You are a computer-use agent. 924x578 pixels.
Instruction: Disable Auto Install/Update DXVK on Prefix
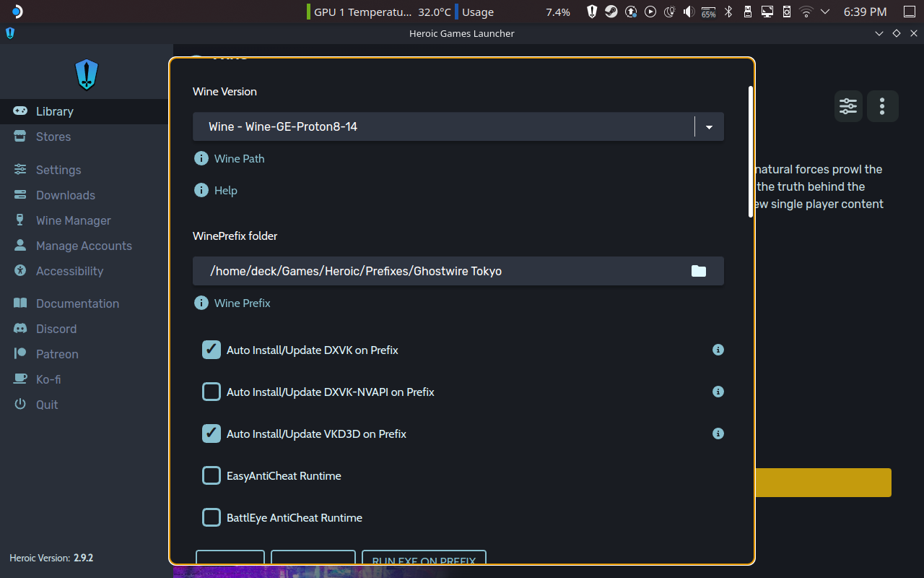(x=212, y=350)
